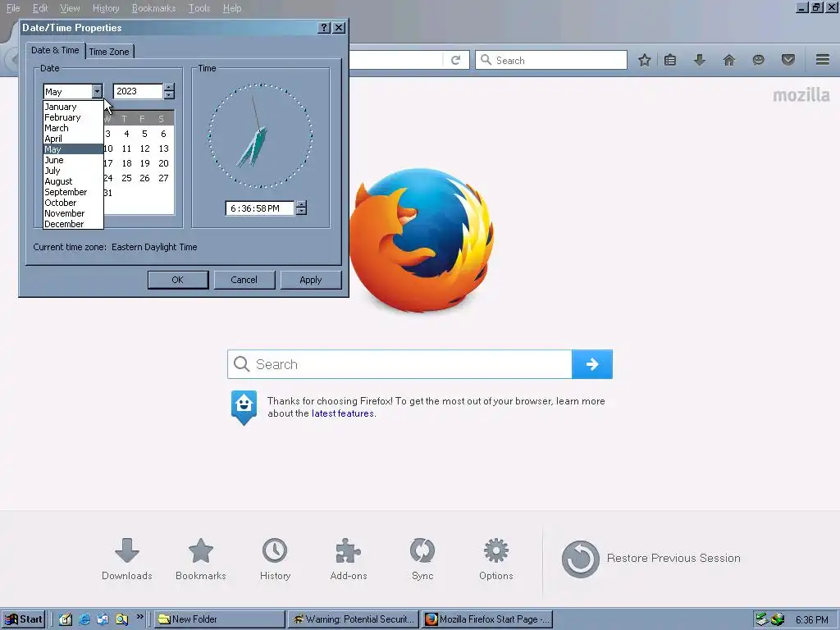Screen dimensions: 840x630
Task: Select December in the month list
Action: point(73,224)
